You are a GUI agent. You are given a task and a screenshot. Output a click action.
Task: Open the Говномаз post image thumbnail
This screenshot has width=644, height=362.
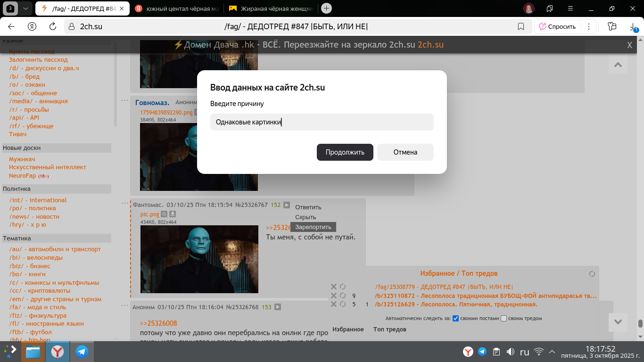[x=199, y=157]
